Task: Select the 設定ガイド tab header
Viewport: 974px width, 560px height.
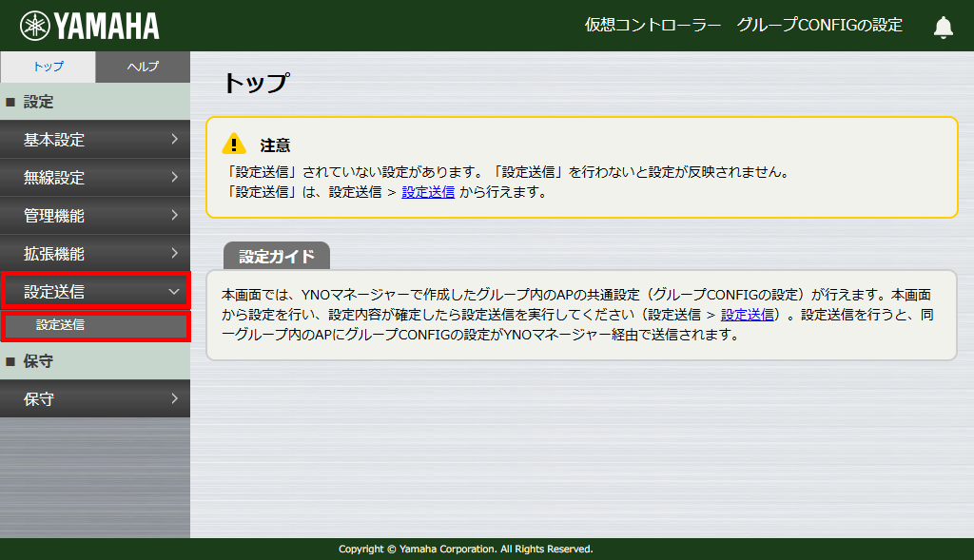Action: pyautogui.click(x=277, y=256)
